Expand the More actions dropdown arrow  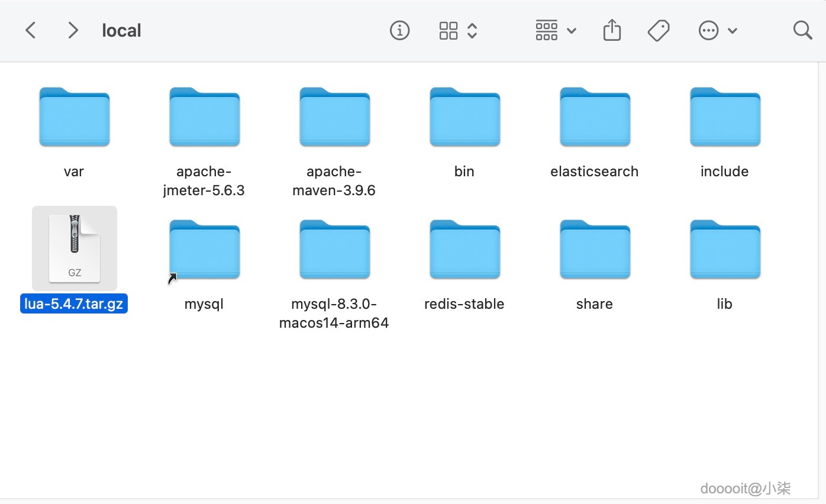tap(733, 31)
